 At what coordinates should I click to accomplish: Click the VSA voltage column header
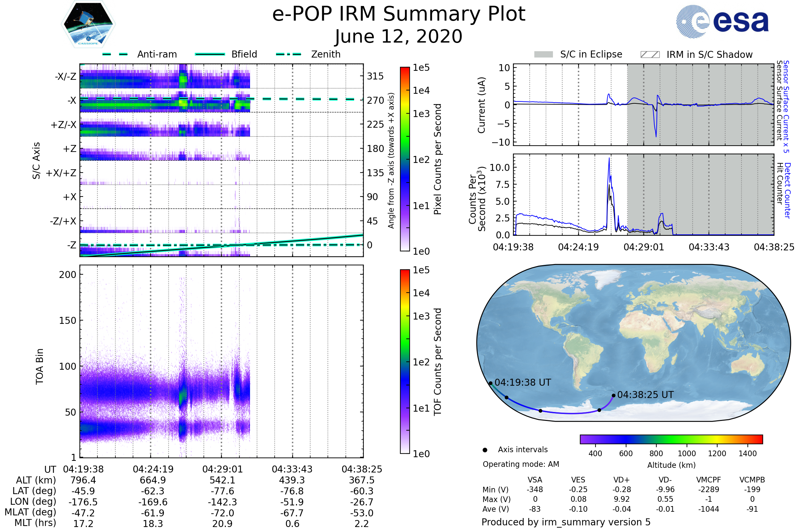point(535,480)
